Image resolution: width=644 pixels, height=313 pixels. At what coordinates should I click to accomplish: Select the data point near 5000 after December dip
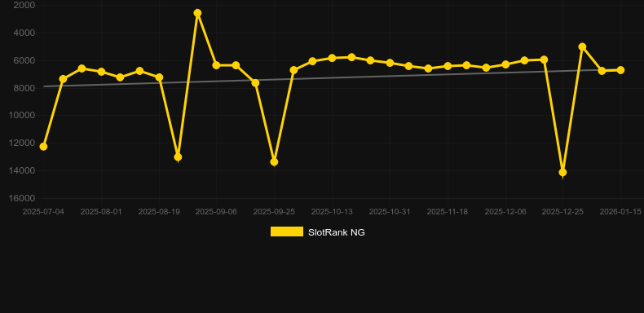(x=582, y=46)
